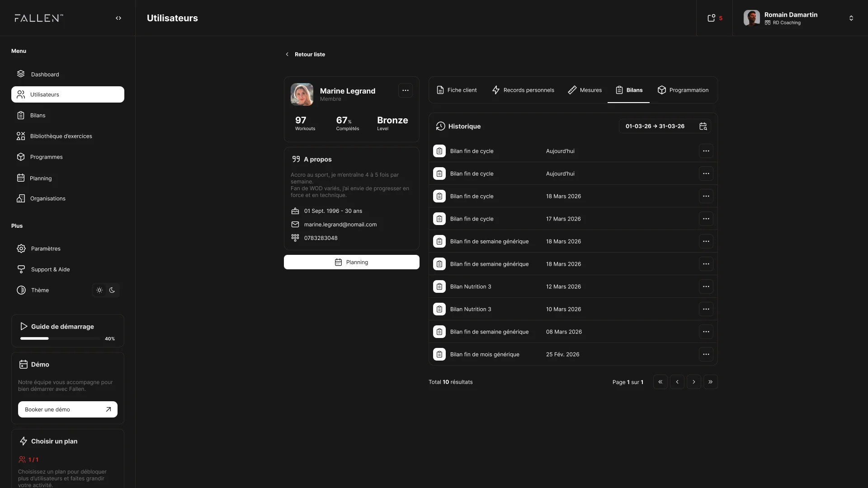The height and width of the screenshot is (488, 868).
Task: Go to next page chevron
Action: point(694,382)
